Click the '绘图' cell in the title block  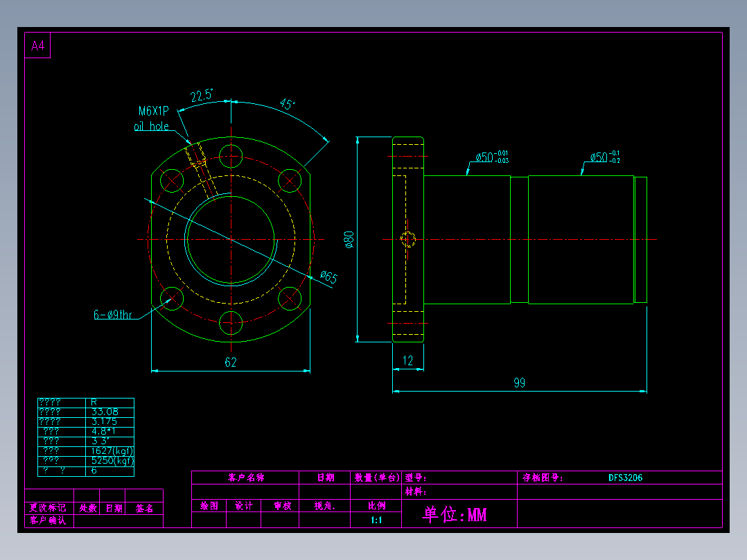pos(209,506)
